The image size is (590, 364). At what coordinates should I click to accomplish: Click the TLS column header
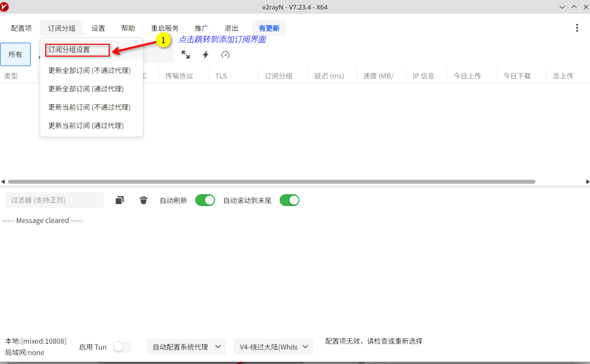tap(221, 76)
